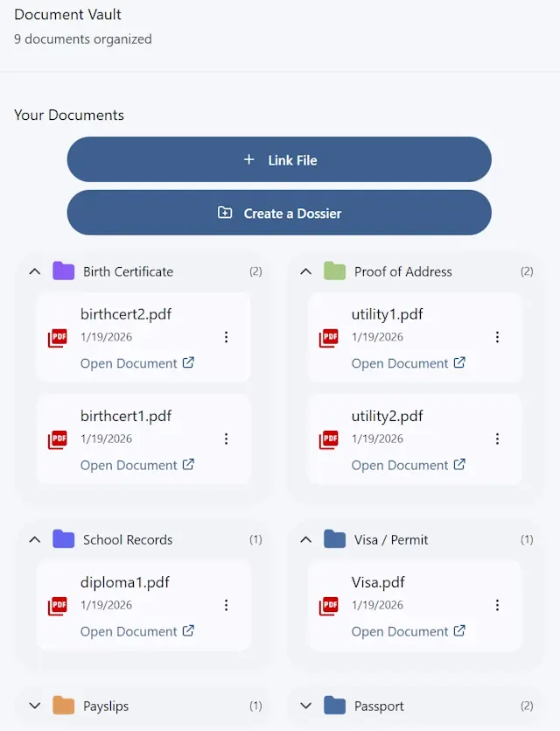Viewport: 560px width, 731px height.
Task: Open Document link for utility2.pdf
Action: point(409,465)
